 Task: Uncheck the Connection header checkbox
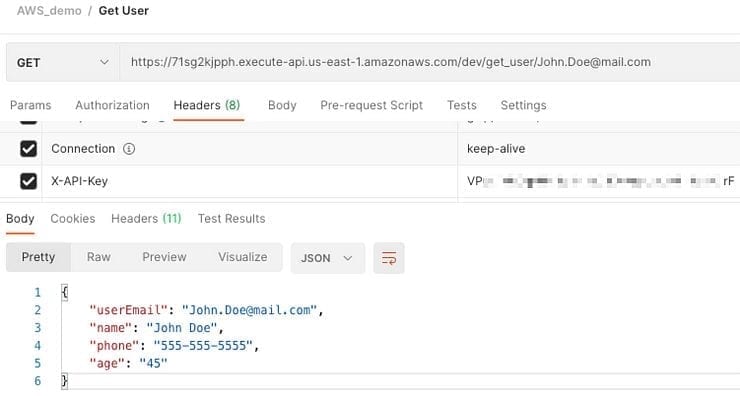click(x=28, y=149)
